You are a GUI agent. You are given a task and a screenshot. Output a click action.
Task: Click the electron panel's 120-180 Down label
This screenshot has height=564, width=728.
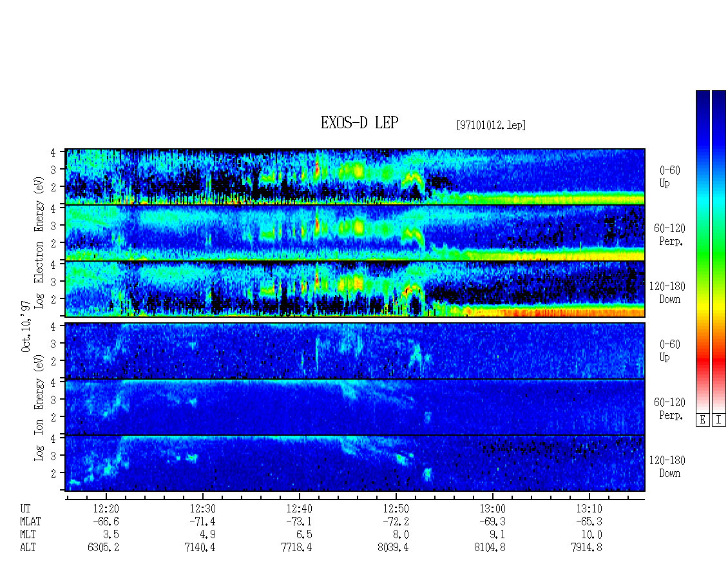tap(667, 293)
